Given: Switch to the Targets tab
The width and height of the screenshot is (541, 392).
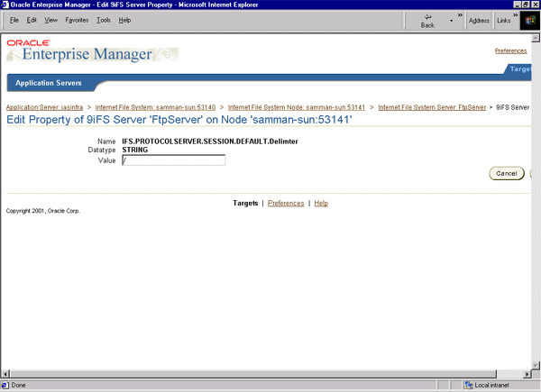Looking at the screenshot, I should (519, 69).
